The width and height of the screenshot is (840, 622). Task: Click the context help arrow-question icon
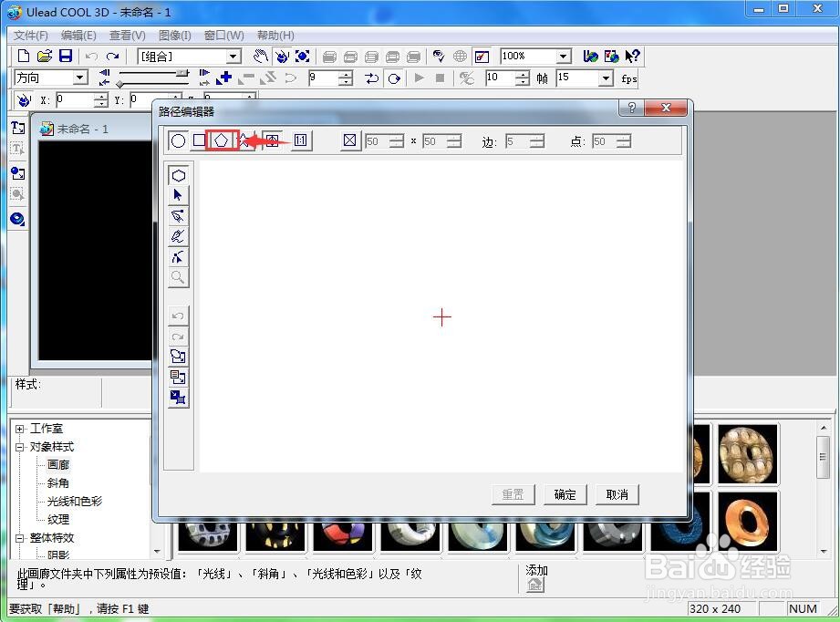[x=633, y=57]
